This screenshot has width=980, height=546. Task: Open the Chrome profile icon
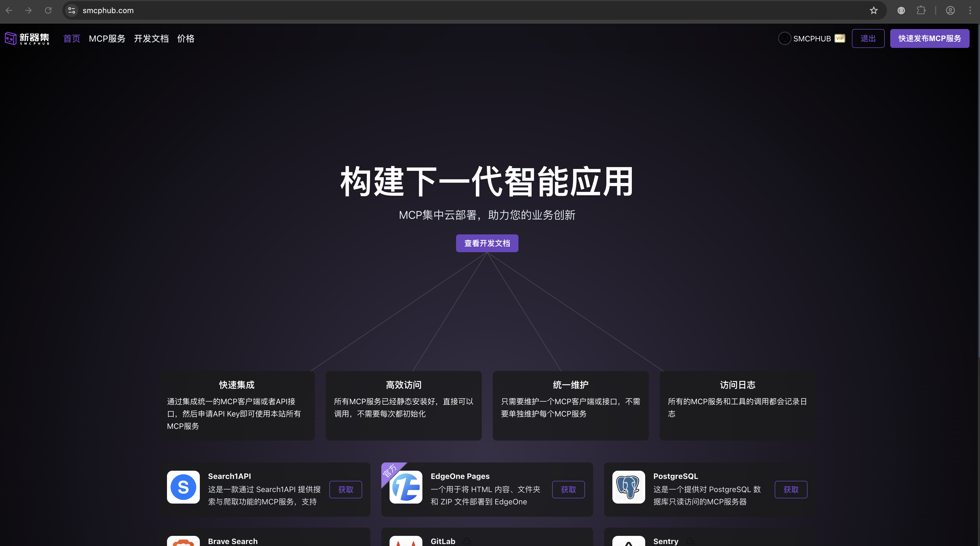tap(950, 11)
